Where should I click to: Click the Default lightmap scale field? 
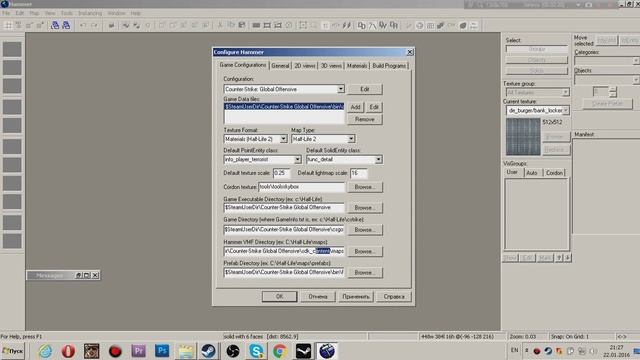pos(359,173)
